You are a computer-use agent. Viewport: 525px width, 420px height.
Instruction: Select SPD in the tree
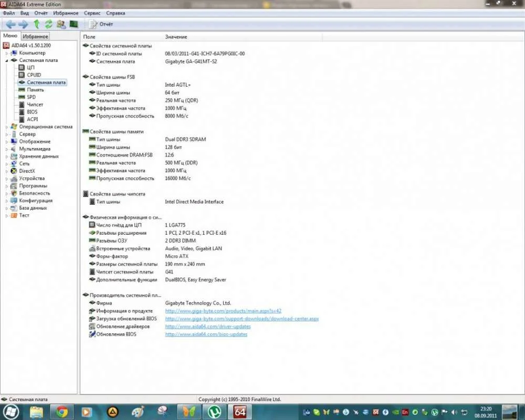31,97
